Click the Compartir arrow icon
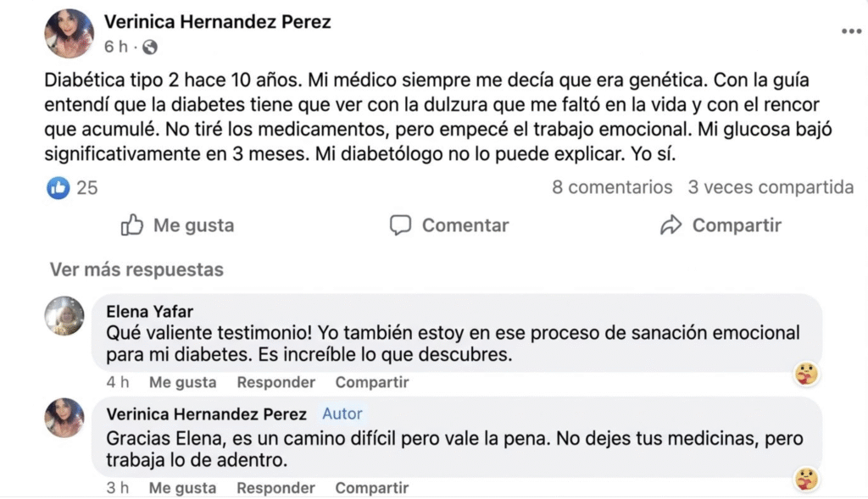This screenshot has width=868, height=499. pos(671,225)
